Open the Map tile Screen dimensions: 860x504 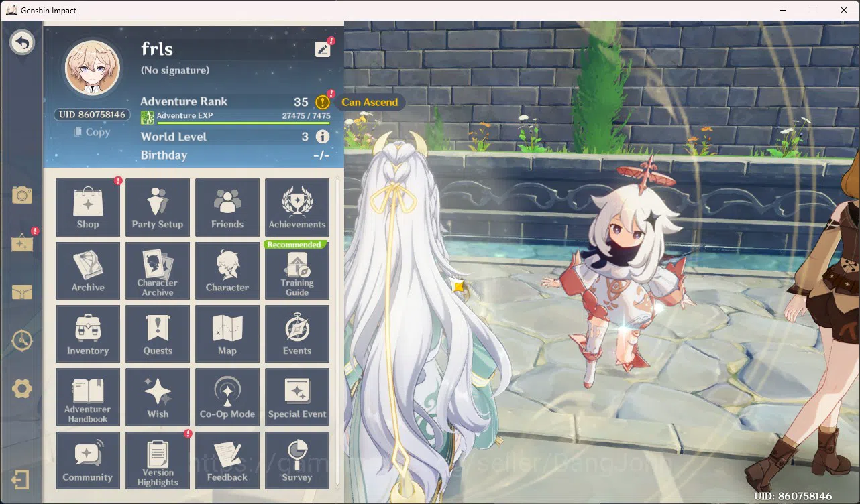pyautogui.click(x=227, y=334)
